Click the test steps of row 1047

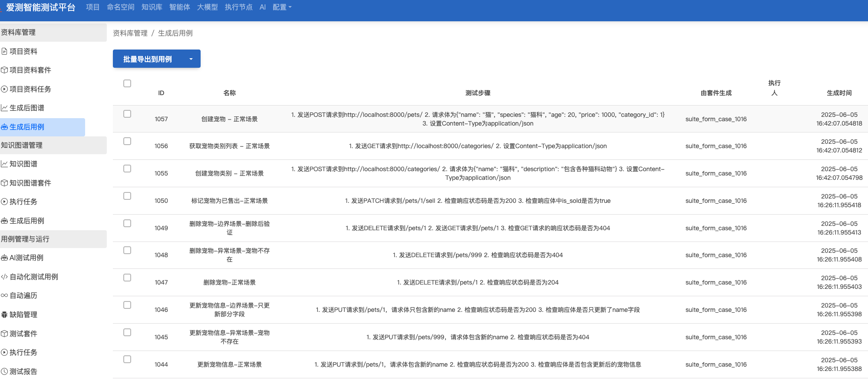tap(478, 282)
